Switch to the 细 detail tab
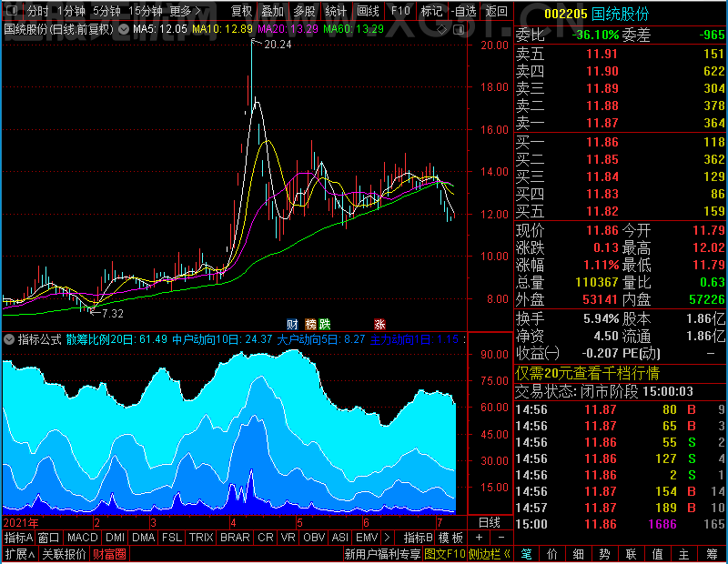The width and height of the screenshot is (728, 564). (579, 554)
